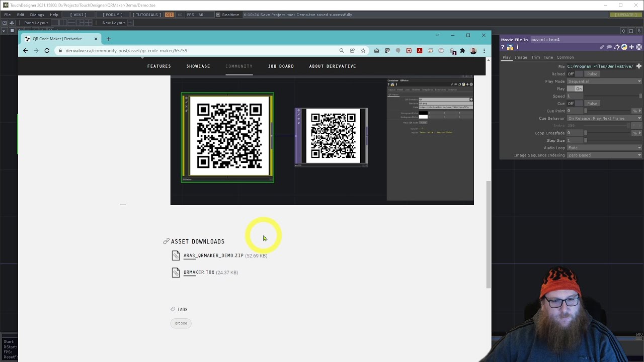Image resolution: width=644 pixels, height=362 pixels.
Task: Click the Adobe Acrobat extension icon
Action: [x=419, y=51]
